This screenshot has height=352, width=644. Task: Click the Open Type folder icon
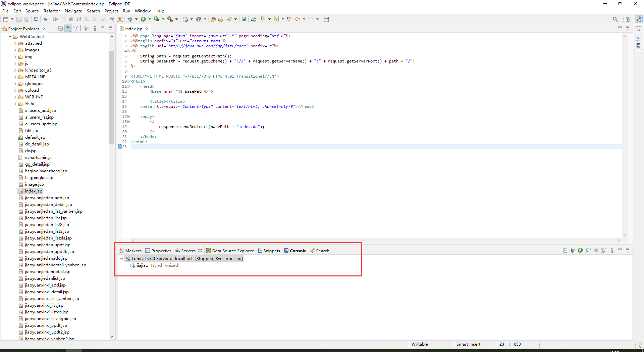point(213,19)
